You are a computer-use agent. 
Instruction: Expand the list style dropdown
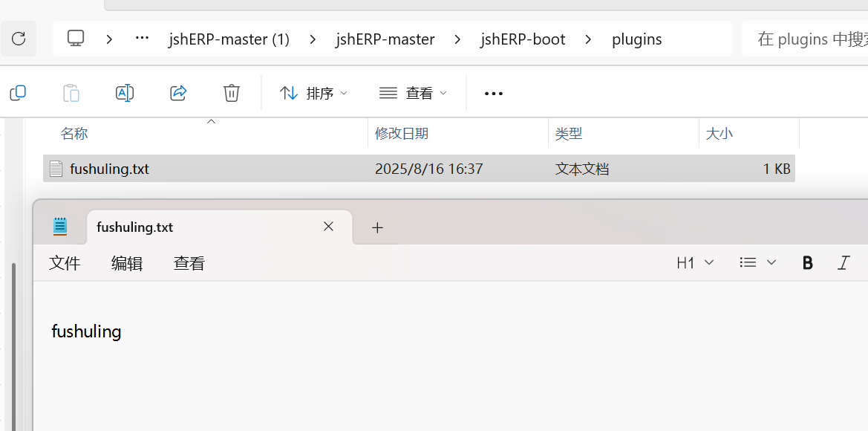pos(758,262)
